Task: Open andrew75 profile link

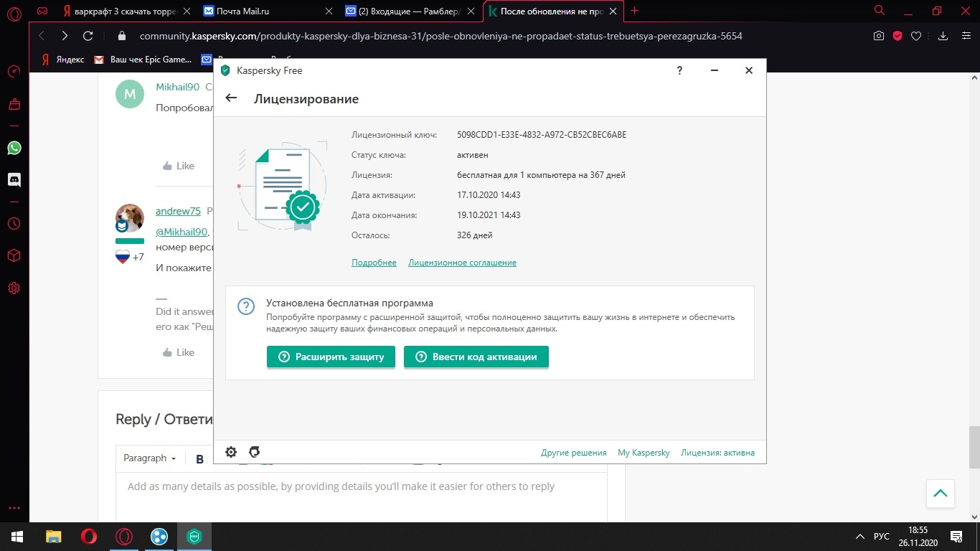Action: tap(178, 211)
